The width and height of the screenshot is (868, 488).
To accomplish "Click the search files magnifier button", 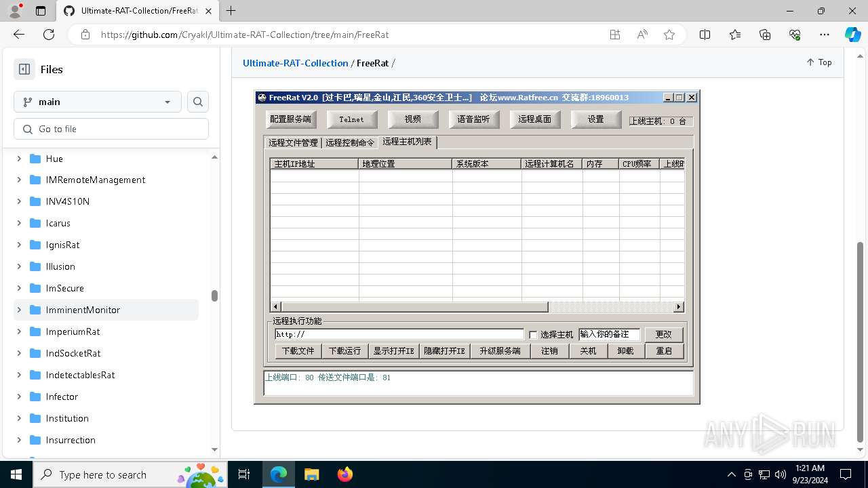I will (x=198, y=102).
